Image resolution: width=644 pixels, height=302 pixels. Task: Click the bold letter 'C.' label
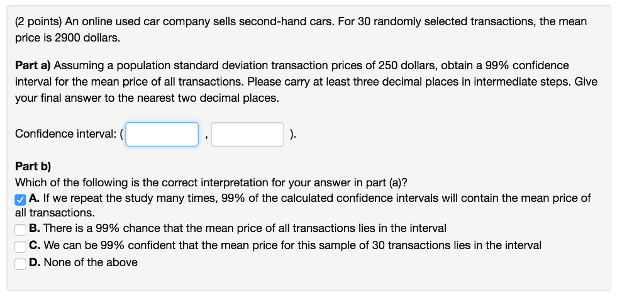[x=35, y=245]
